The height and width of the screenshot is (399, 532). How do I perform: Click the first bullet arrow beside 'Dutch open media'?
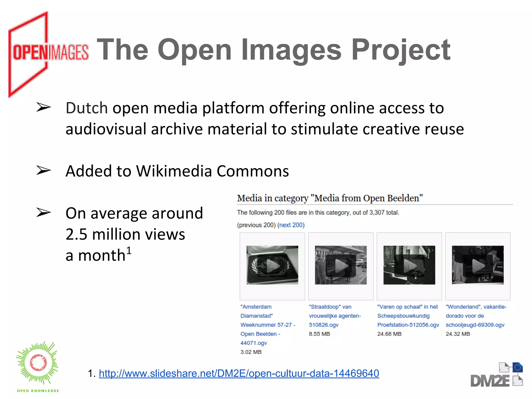[43, 107]
